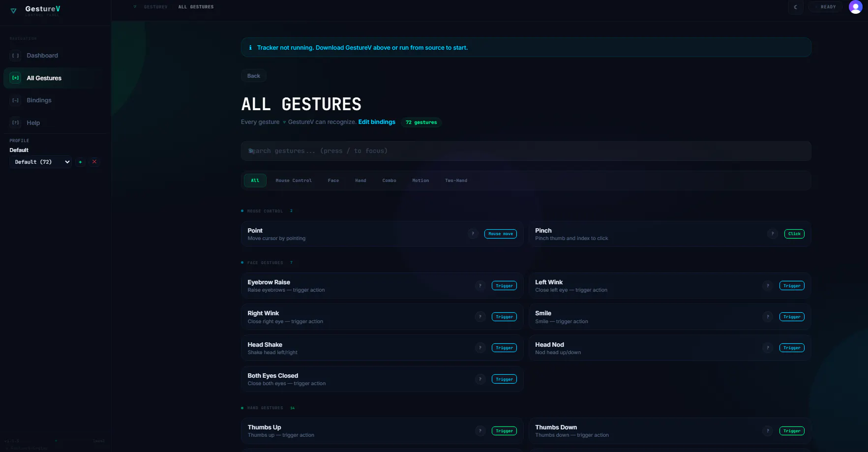Screen dimensions: 868x452
Task: Show the Combo gestures tab
Action: [389, 181]
